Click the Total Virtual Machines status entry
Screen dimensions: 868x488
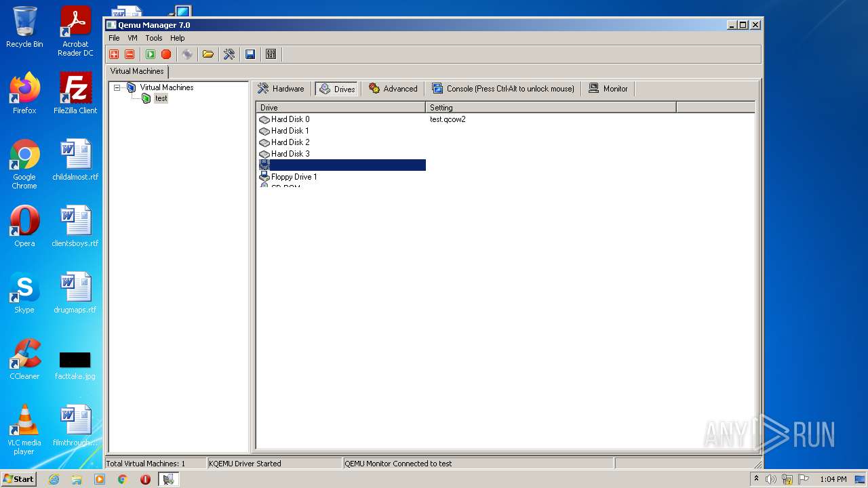(145, 464)
